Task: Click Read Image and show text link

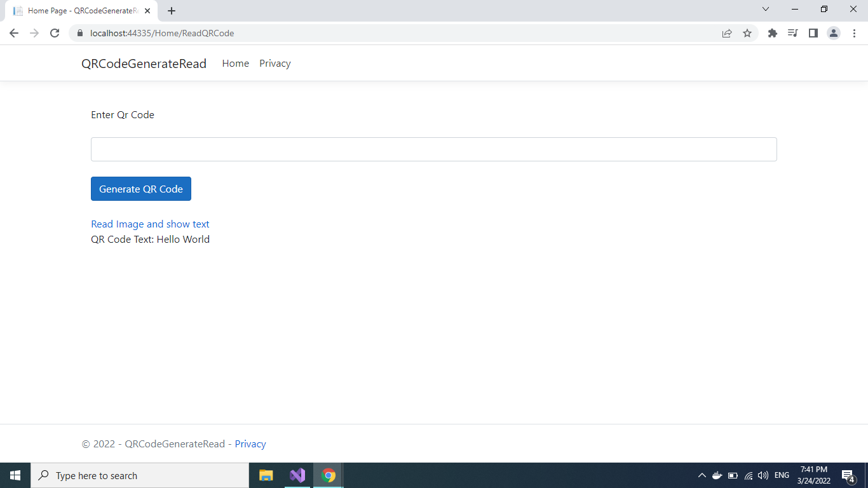Action: click(150, 224)
